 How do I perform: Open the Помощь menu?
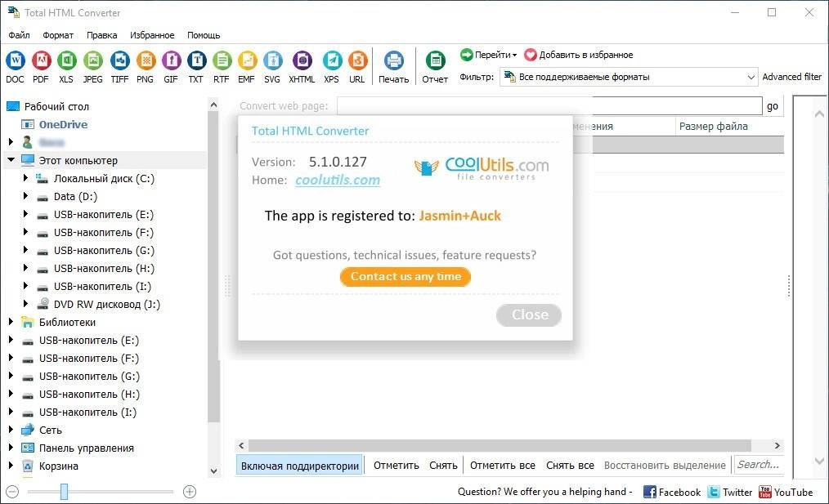click(x=204, y=35)
